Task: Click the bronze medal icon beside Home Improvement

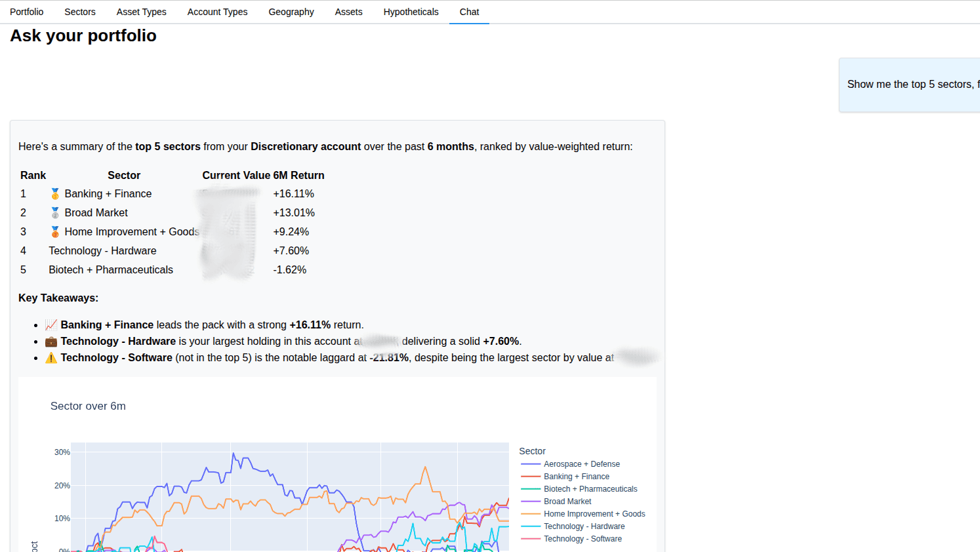Action: point(55,232)
